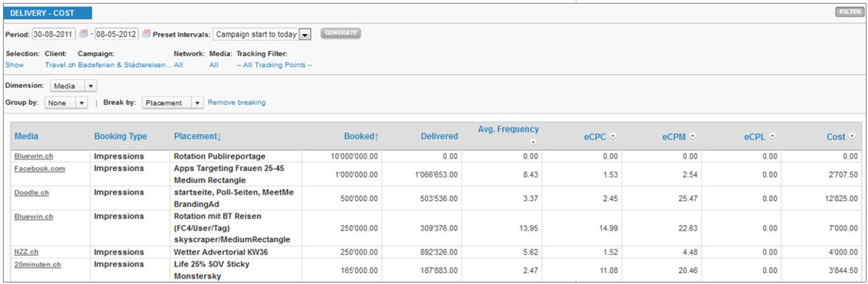Click delivered value 1'066'653.00
The width and height of the screenshot is (868, 284).
[436, 175]
